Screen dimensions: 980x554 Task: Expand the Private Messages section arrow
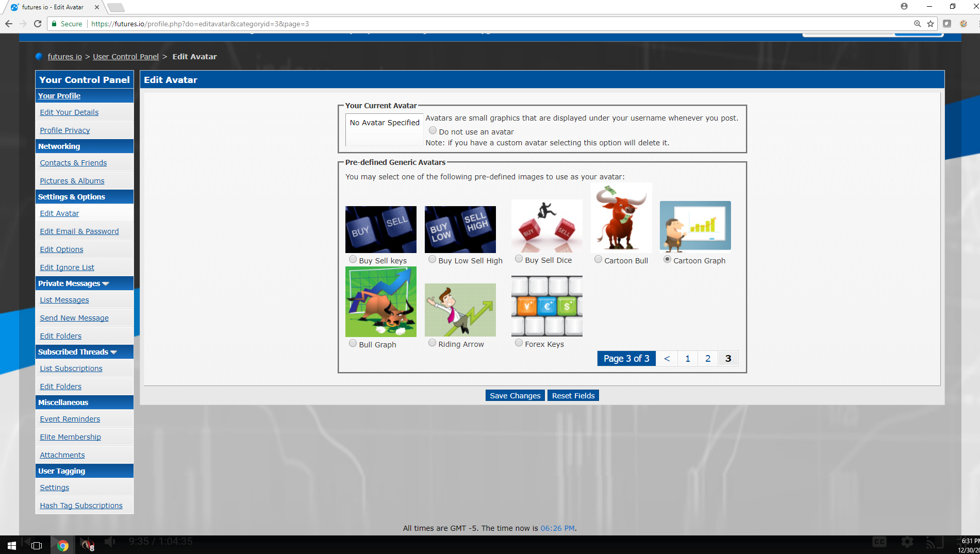106,283
